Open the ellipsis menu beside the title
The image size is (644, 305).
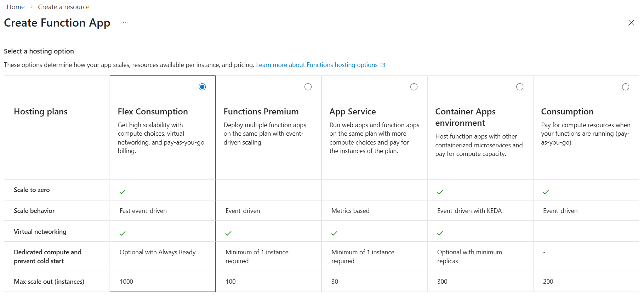tap(126, 23)
